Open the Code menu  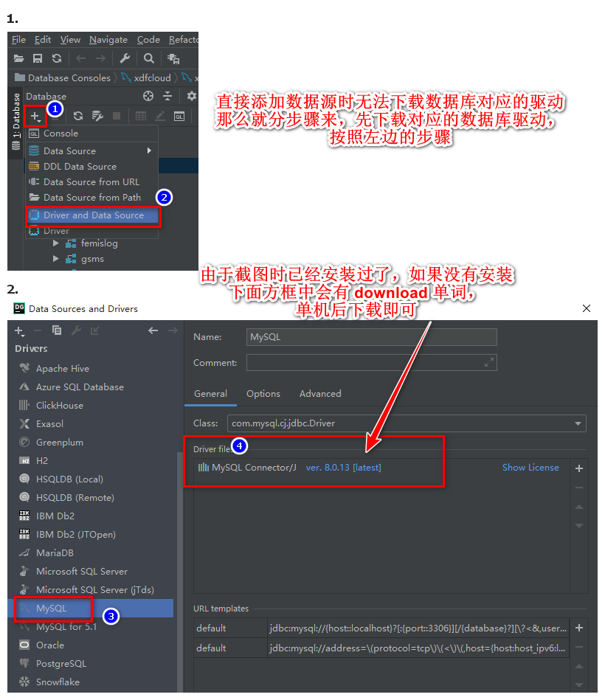(x=149, y=40)
